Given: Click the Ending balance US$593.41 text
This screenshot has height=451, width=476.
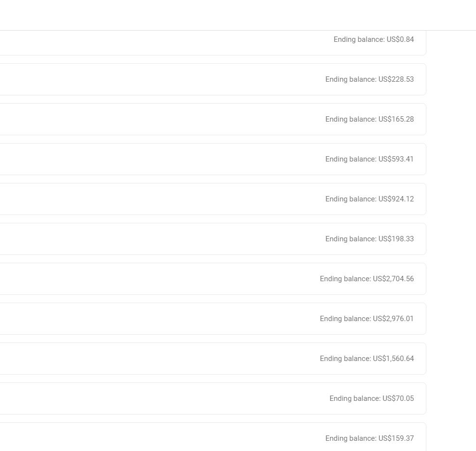Looking at the screenshot, I should 370,159.
